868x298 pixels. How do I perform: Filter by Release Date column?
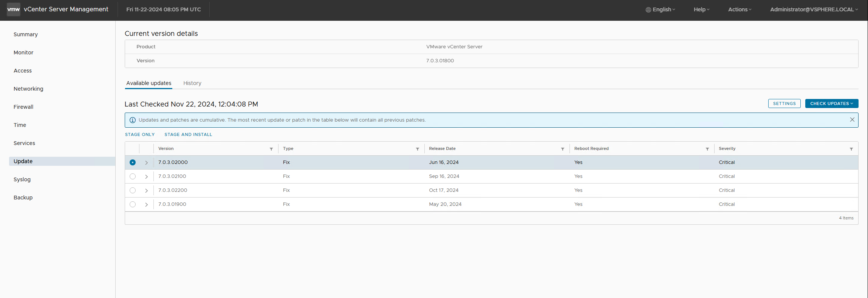563,149
